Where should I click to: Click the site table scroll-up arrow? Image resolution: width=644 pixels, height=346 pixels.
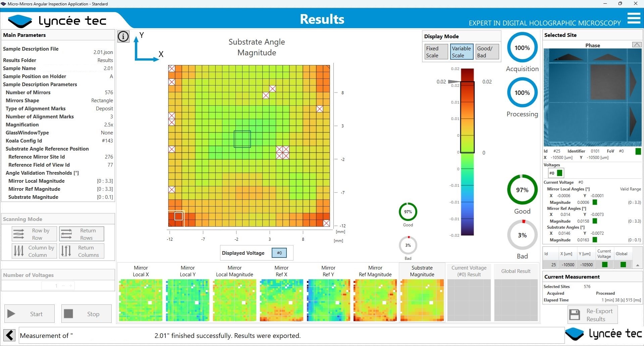tap(637, 265)
